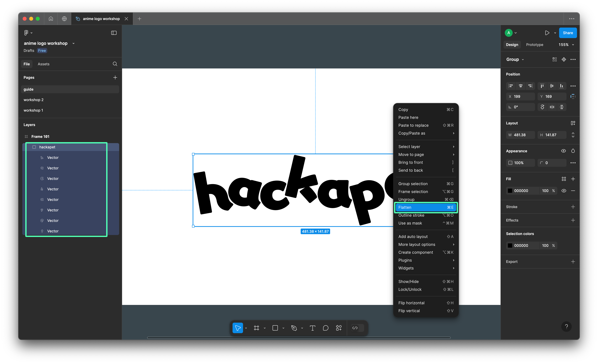Viewport: 598px width, 364px height.
Task: Open the Actions components tool
Action: click(x=339, y=328)
